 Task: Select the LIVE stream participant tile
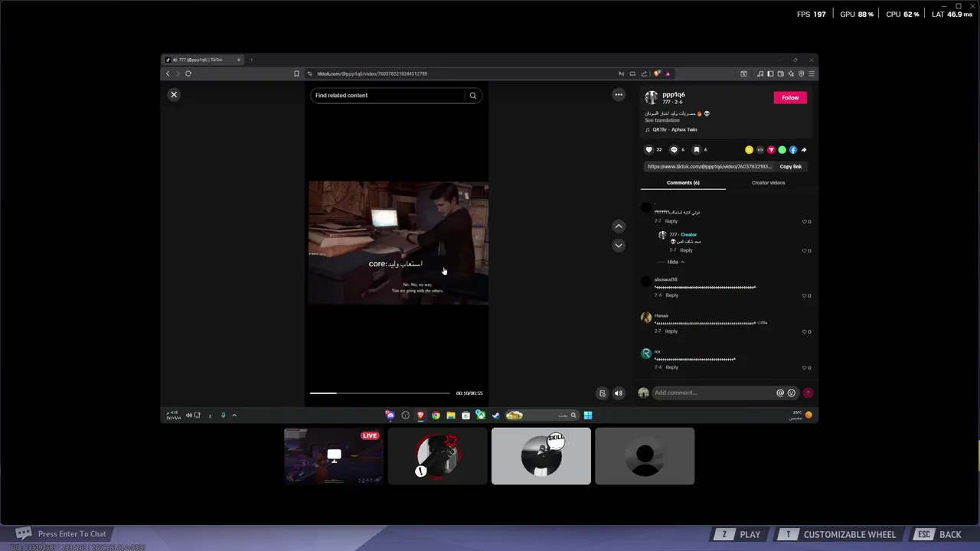click(334, 456)
